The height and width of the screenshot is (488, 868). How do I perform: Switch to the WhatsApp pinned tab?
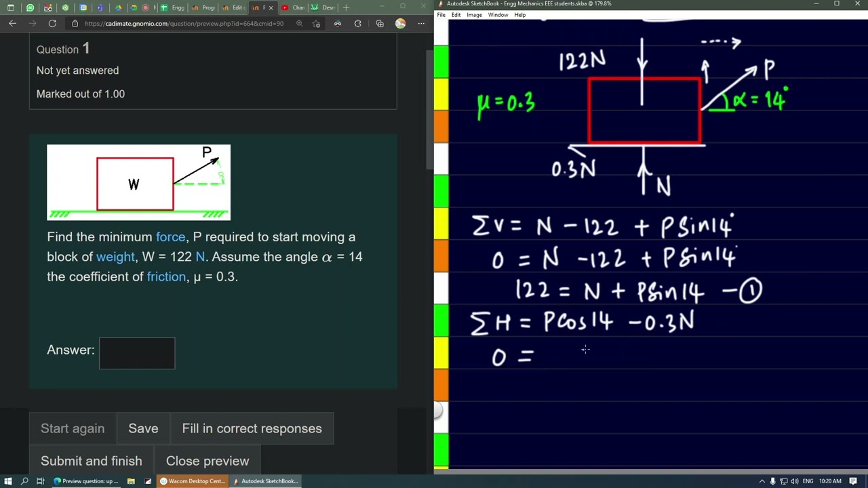point(31,7)
